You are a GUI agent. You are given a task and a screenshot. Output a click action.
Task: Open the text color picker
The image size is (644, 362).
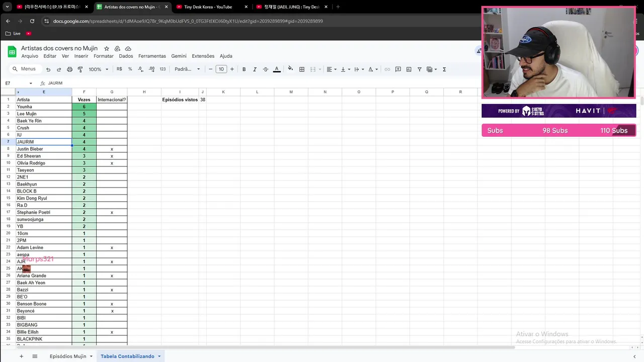point(276,69)
